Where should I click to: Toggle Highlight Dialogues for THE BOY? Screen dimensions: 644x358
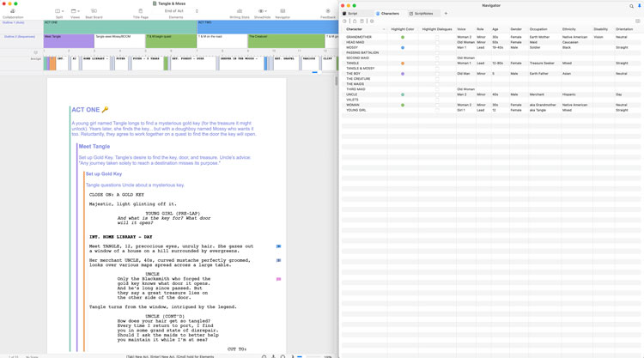[x=437, y=74]
